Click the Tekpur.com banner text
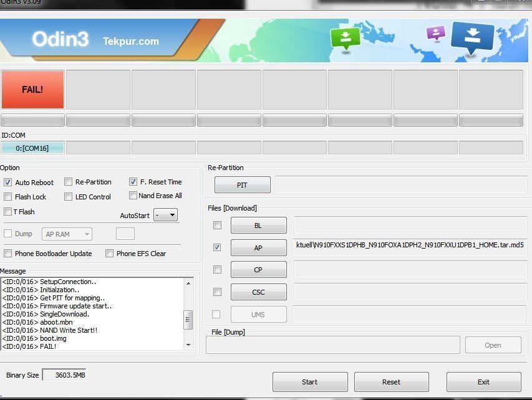 (131, 41)
